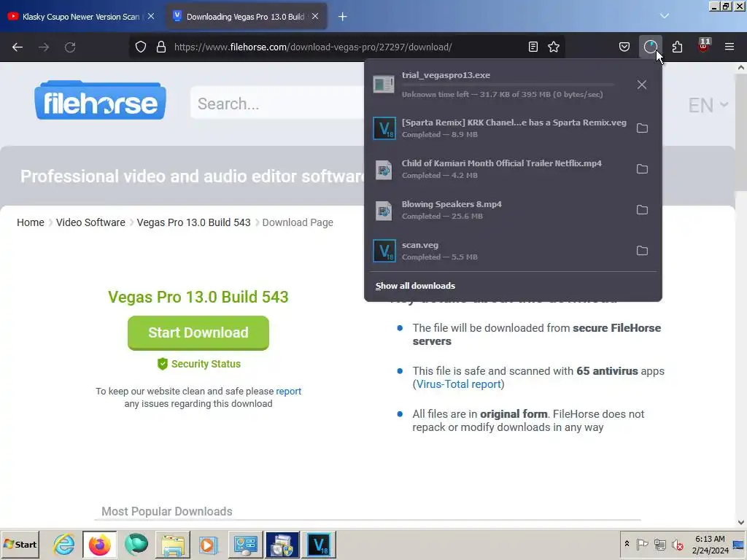
Task: Close the Klasky Csupo tab
Action: tap(151, 16)
